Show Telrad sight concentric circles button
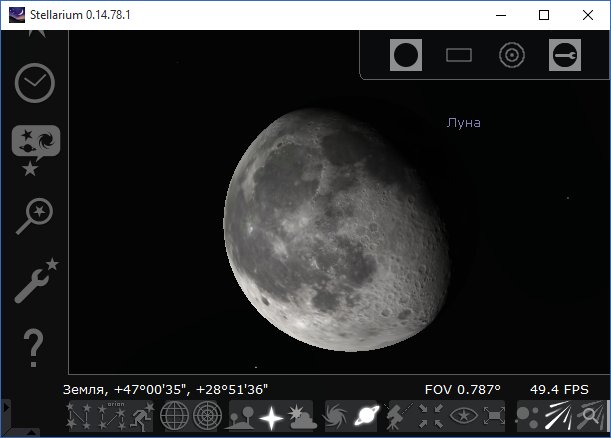The width and height of the screenshot is (611, 438). click(x=511, y=55)
